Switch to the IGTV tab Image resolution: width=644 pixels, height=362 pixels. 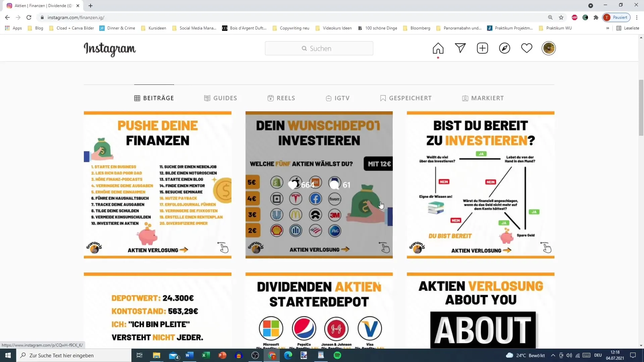pyautogui.click(x=338, y=98)
